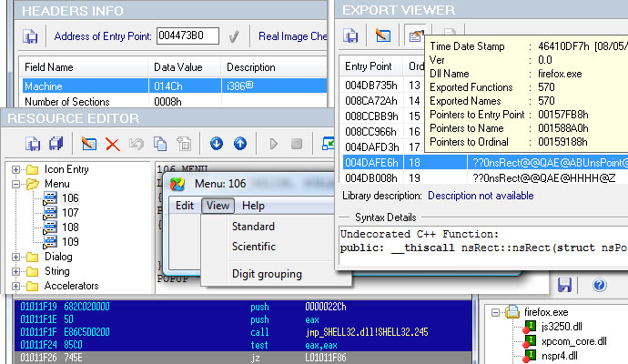The image size is (628, 364).
Task: Click the floppy disk icon above the firefox.exe tree
Action: (565, 286)
